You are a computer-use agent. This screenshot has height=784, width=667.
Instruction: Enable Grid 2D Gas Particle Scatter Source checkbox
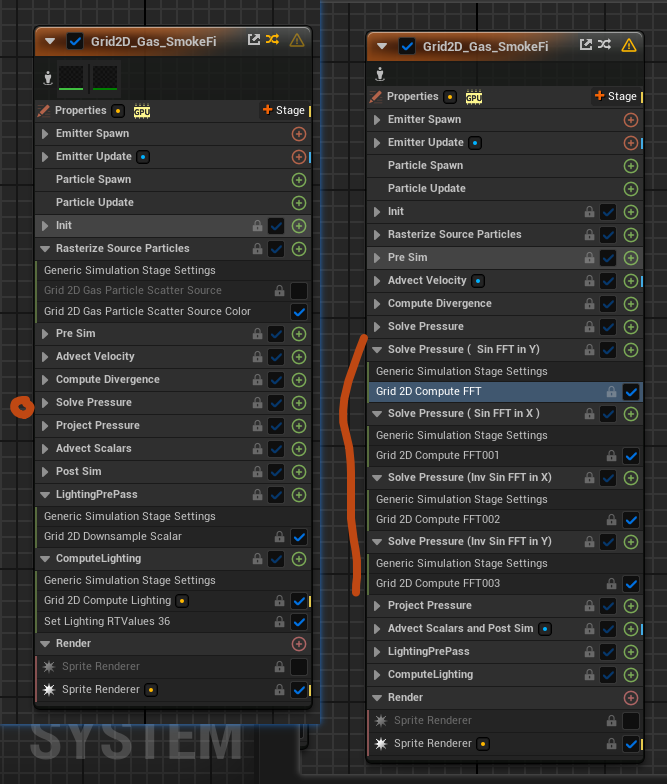point(299,291)
